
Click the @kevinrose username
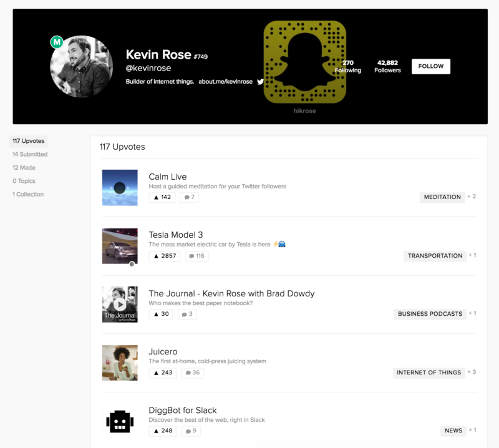pyautogui.click(x=148, y=68)
